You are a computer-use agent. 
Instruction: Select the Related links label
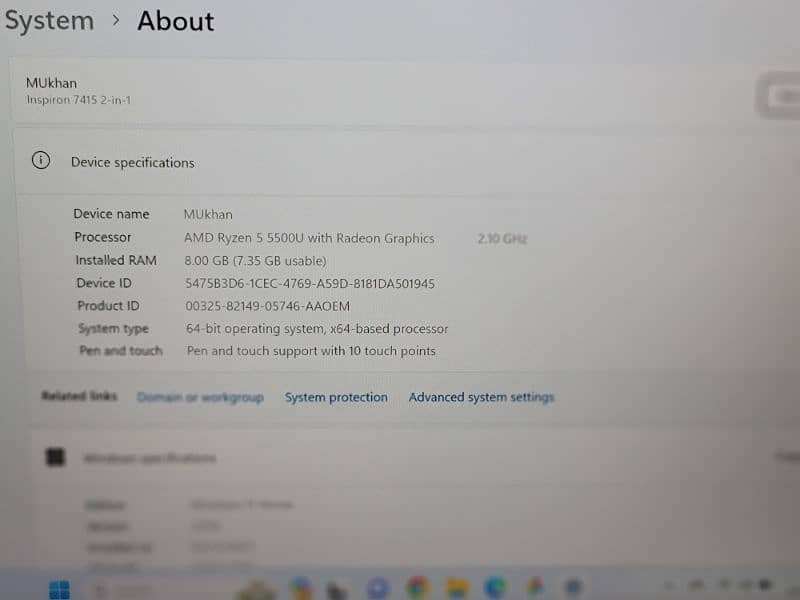(80, 396)
